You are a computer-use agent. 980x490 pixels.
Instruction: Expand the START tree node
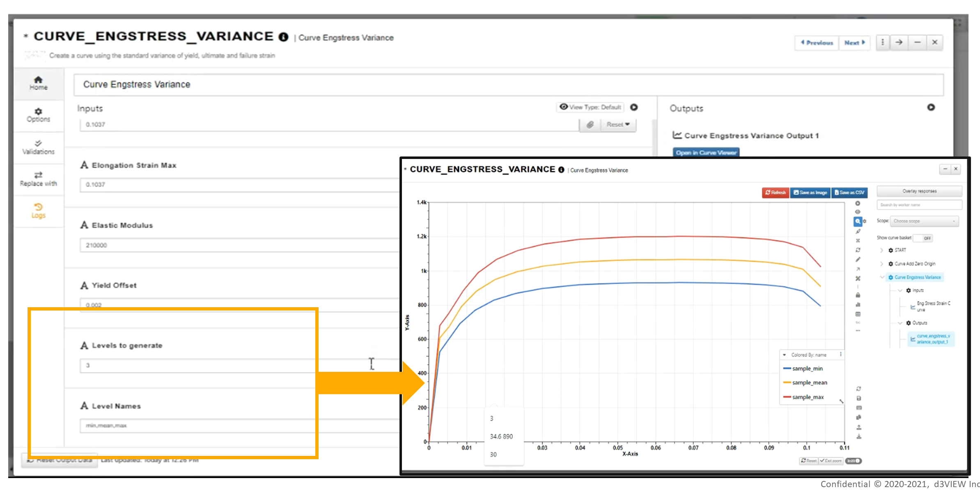tap(881, 250)
